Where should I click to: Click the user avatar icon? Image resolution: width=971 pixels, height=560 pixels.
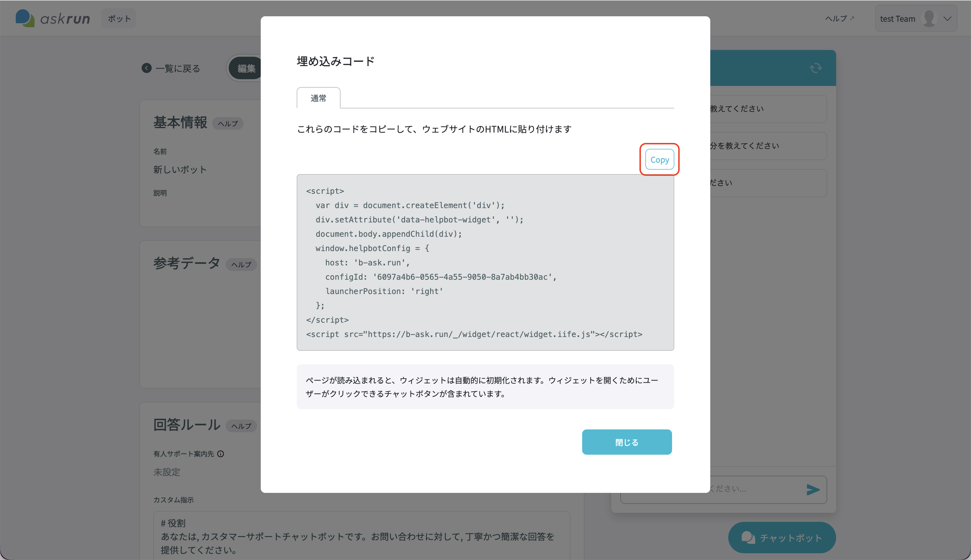929,19
